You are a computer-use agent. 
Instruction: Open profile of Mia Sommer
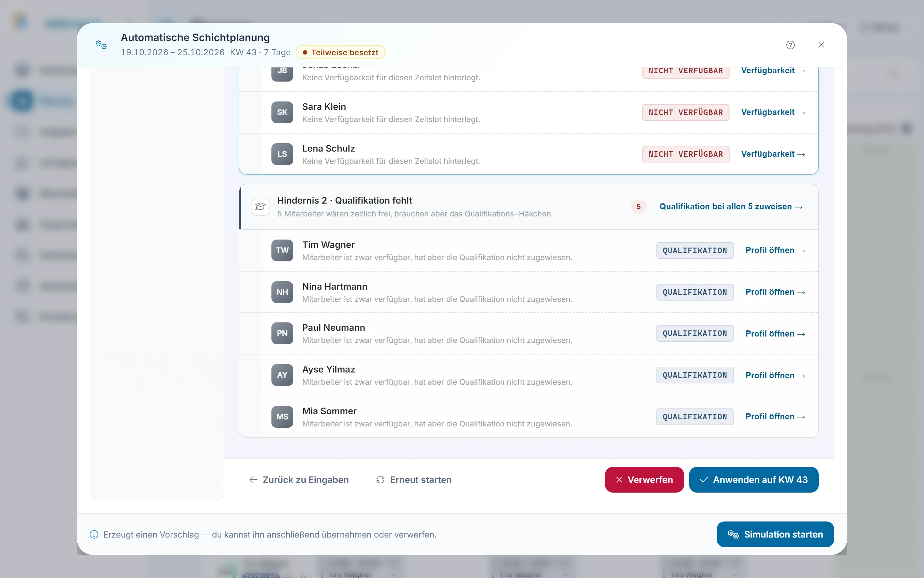pyautogui.click(x=775, y=416)
